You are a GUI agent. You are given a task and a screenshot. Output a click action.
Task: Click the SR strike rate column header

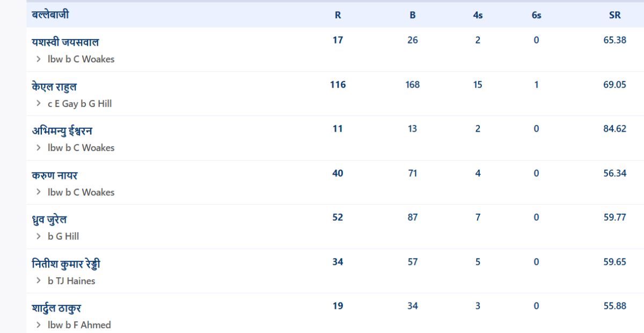click(x=615, y=16)
